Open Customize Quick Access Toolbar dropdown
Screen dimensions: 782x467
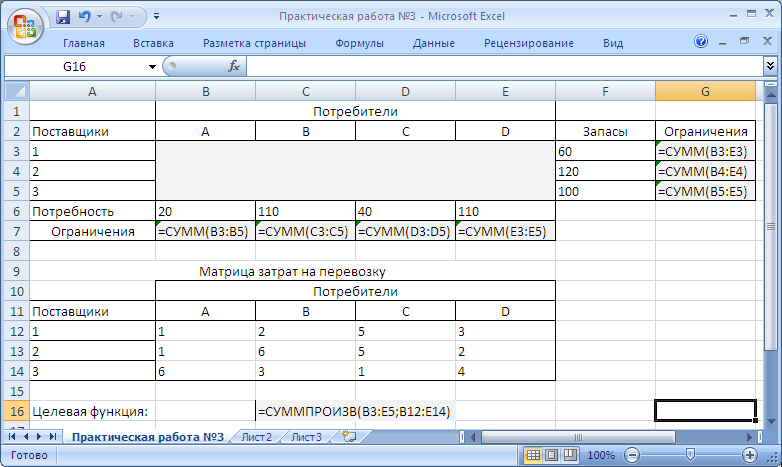[156, 16]
